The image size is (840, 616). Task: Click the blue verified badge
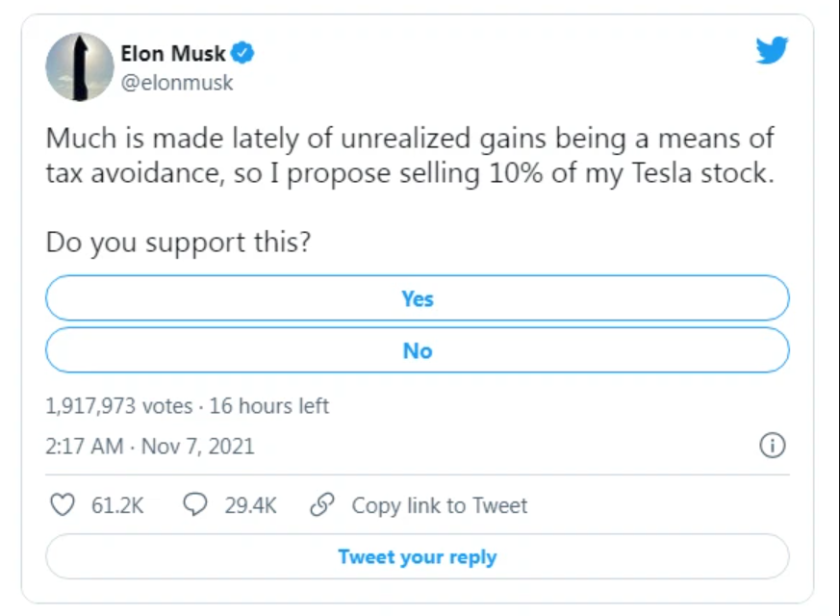242,53
